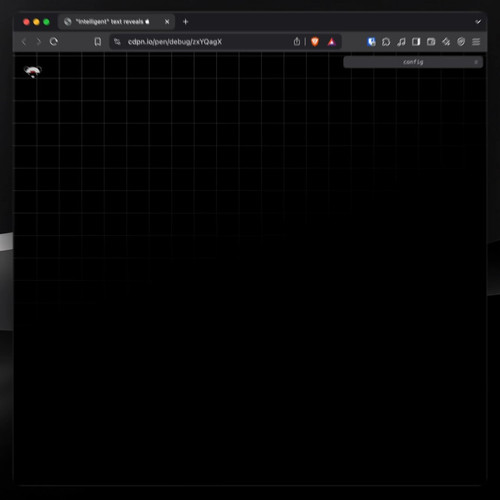This screenshot has height=500, width=500.
Task: Select the "Intelligent" text reveals tab
Action: (x=117, y=22)
